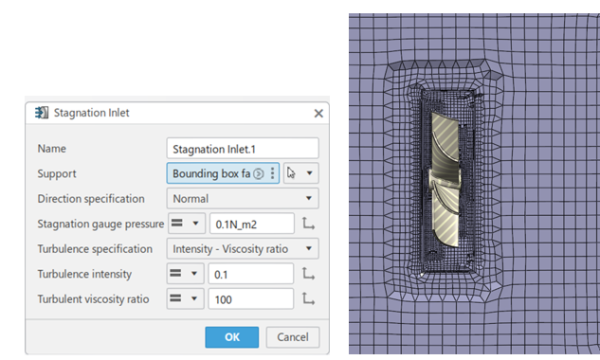Click the Support field Bounding box selection
Viewport: 600px width, 360px height.
[223, 173]
